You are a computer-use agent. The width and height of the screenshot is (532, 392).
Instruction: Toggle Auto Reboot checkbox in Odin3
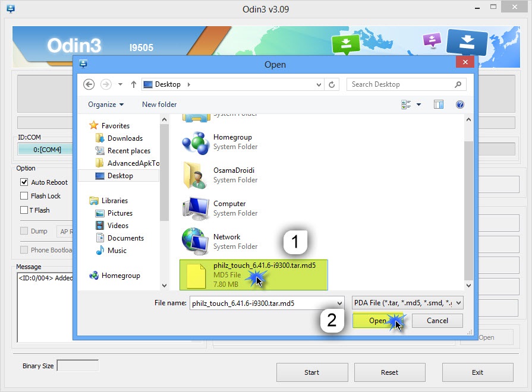coord(24,182)
